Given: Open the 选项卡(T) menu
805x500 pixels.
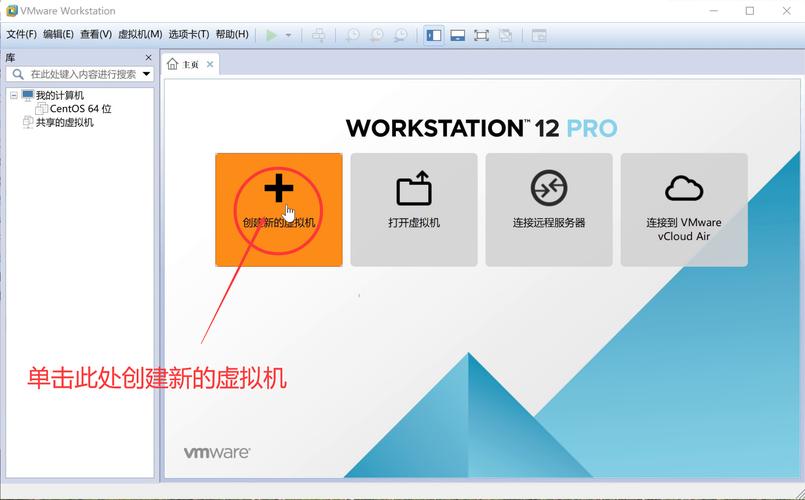Looking at the screenshot, I should [189, 34].
